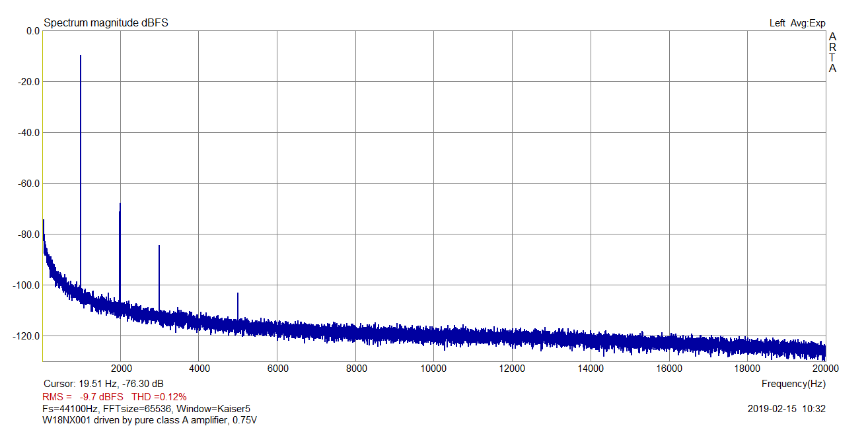Screen dimensions: 868x428
Task: Click the 8000 Hz axis tick label
Action: pyautogui.click(x=355, y=368)
